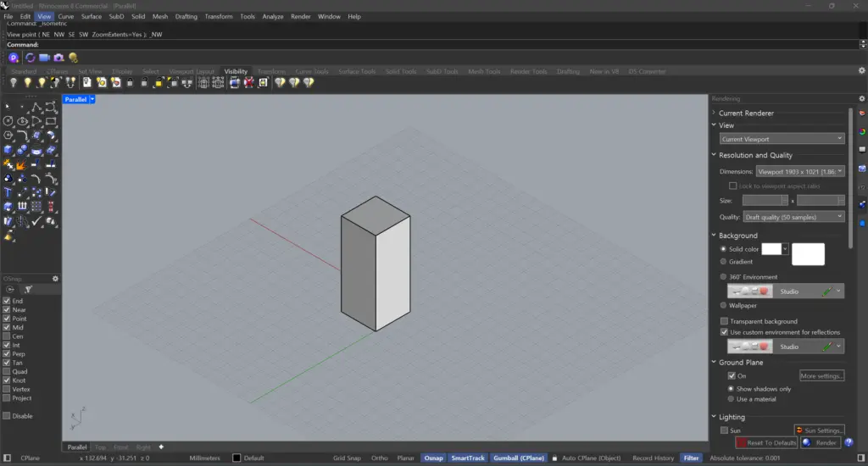Select the Box solid tool
Screen dimensions: 868x466
(8, 150)
